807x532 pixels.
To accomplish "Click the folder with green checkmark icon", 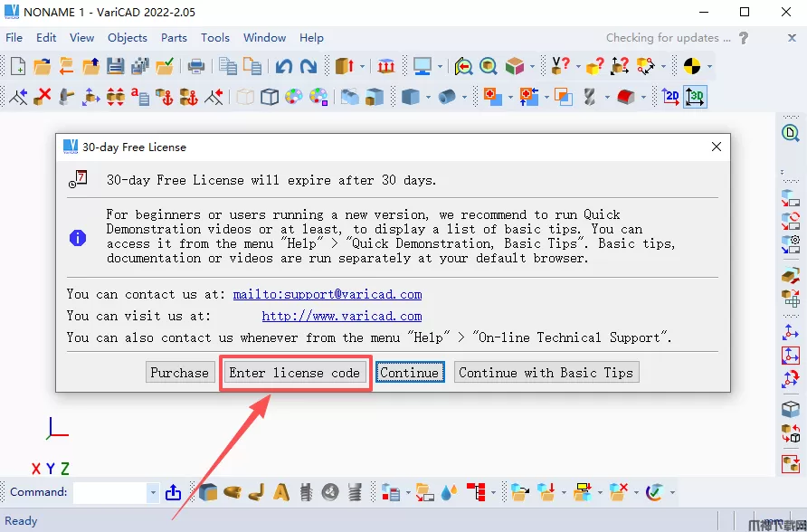I will coord(165,66).
